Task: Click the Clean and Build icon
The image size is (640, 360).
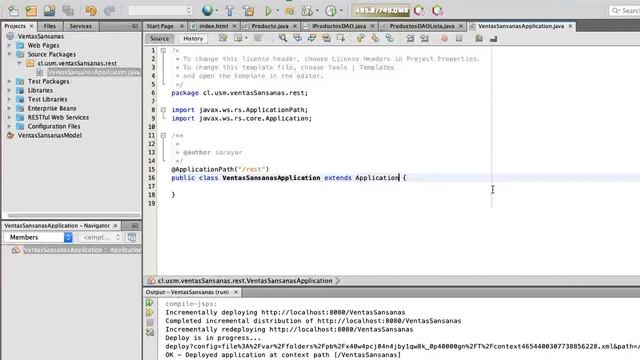Action: (x=248, y=11)
